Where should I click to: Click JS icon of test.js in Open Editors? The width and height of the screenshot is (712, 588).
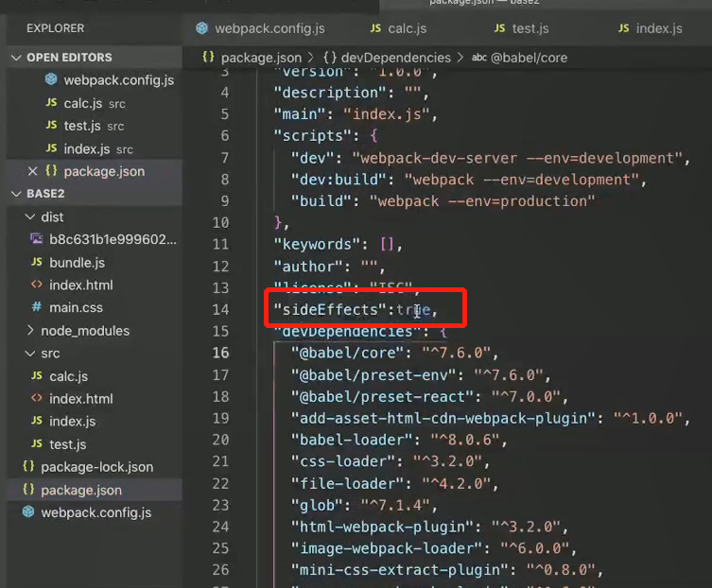[51, 125]
